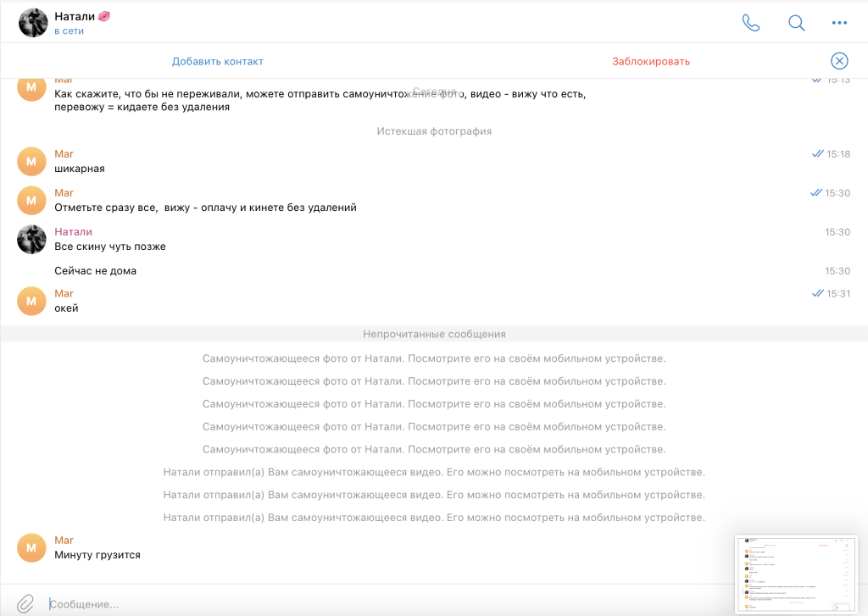Start a voice call with Натали

[751, 23]
